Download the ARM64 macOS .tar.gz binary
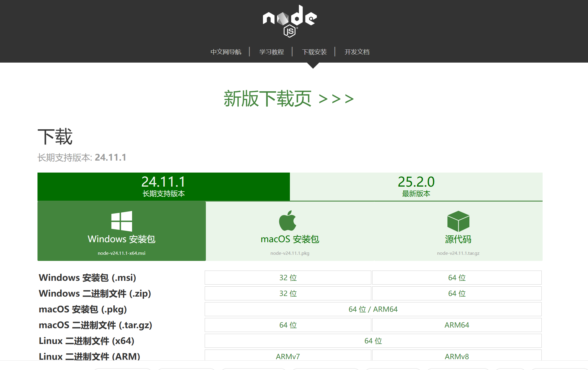Image resolution: width=588 pixels, height=370 pixels. click(457, 325)
